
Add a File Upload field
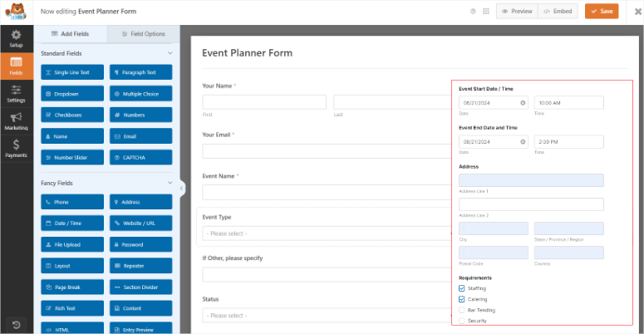click(72, 244)
